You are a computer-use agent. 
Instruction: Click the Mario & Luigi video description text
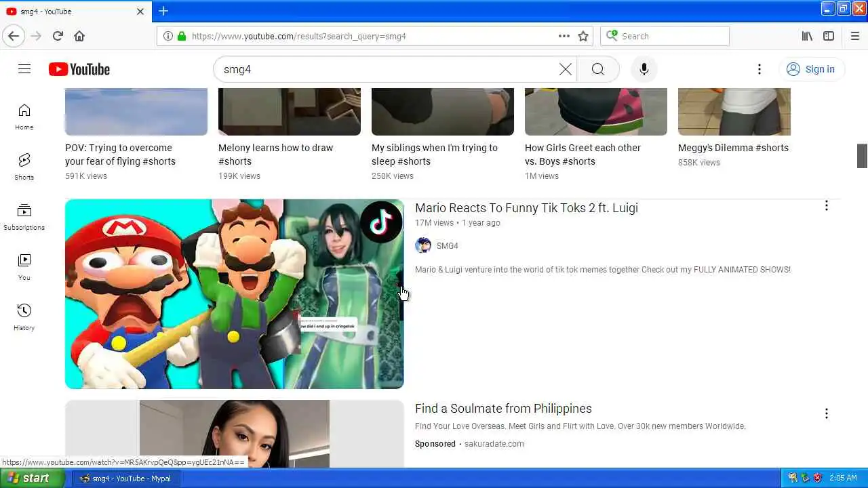[x=603, y=270]
